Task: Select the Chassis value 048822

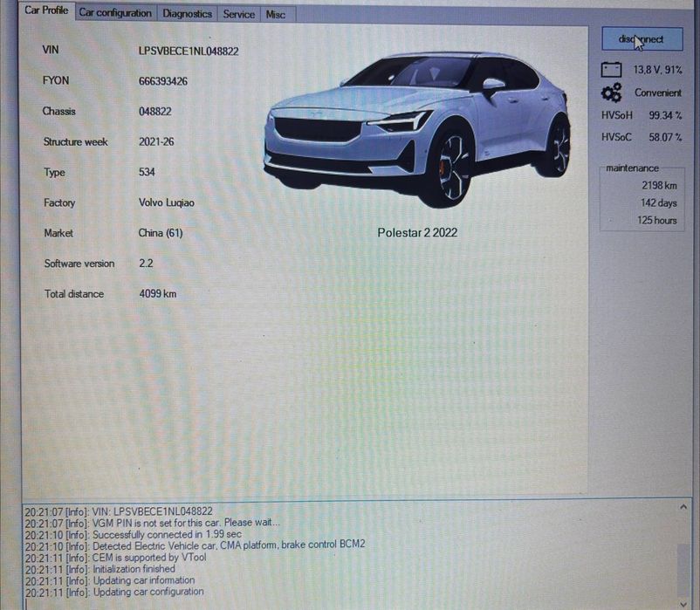Action: (154, 112)
